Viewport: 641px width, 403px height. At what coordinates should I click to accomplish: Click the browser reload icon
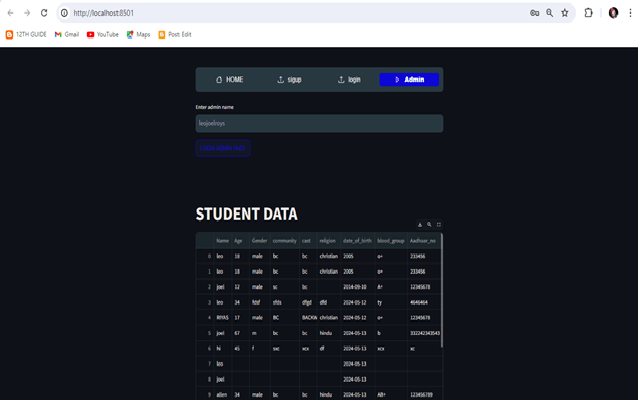(x=44, y=13)
